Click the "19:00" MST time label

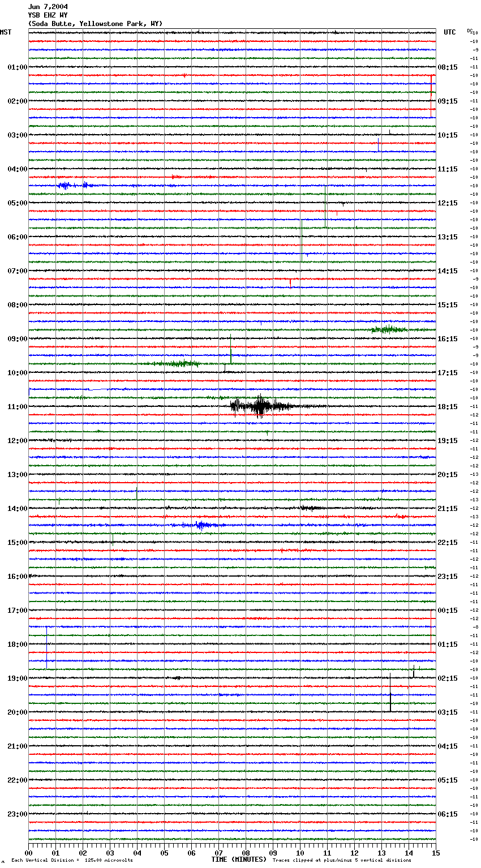point(18,678)
